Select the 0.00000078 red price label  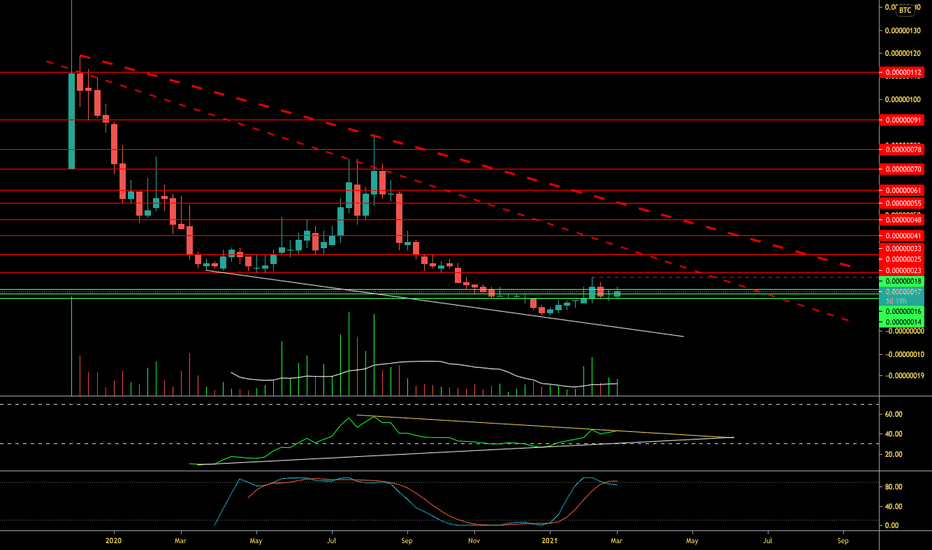901,149
